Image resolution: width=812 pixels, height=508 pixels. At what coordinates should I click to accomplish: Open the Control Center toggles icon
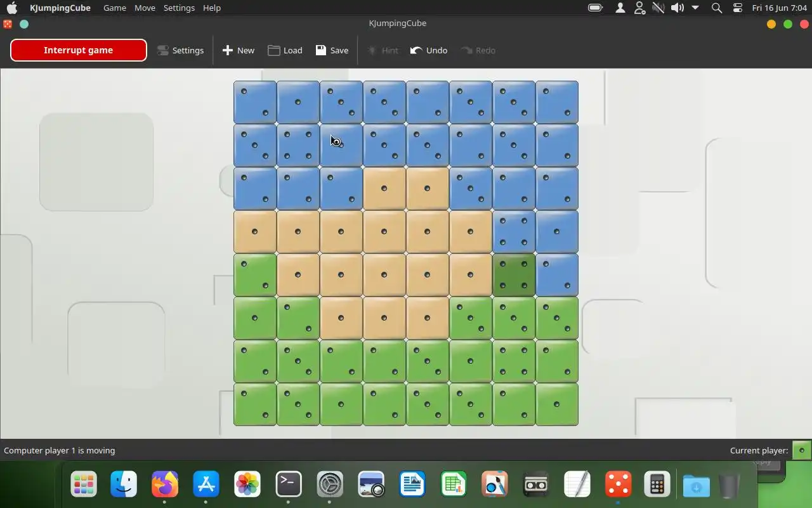[x=738, y=8]
